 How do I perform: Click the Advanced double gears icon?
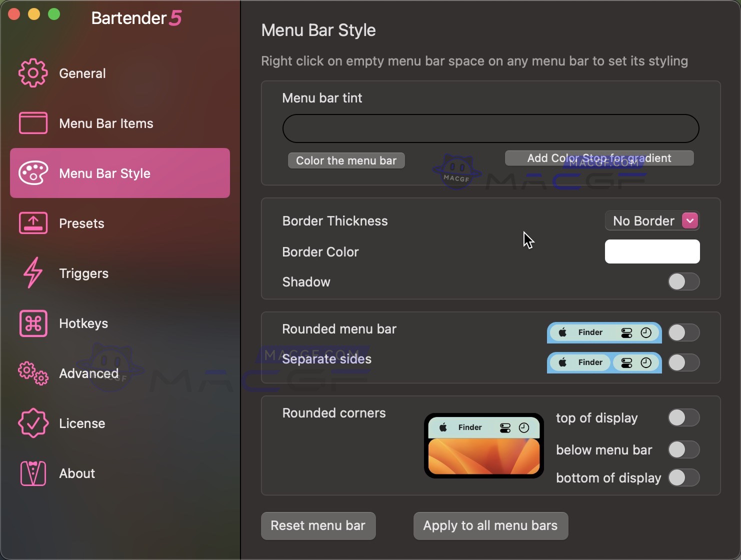[x=33, y=373]
